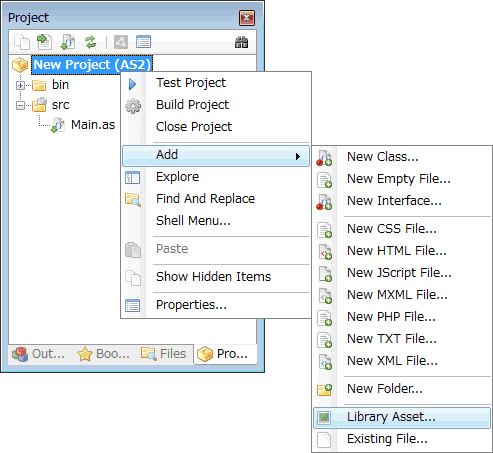The image size is (493, 453).
Task: Click the New Class icon in submenu
Action: [324, 158]
